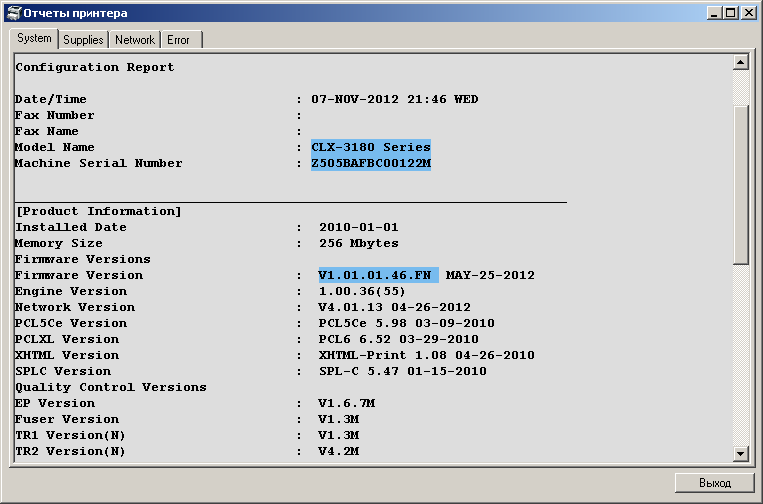Click the 'Configuration Report' heading
The width and height of the screenshot is (763, 504).
click(x=94, y=67)
